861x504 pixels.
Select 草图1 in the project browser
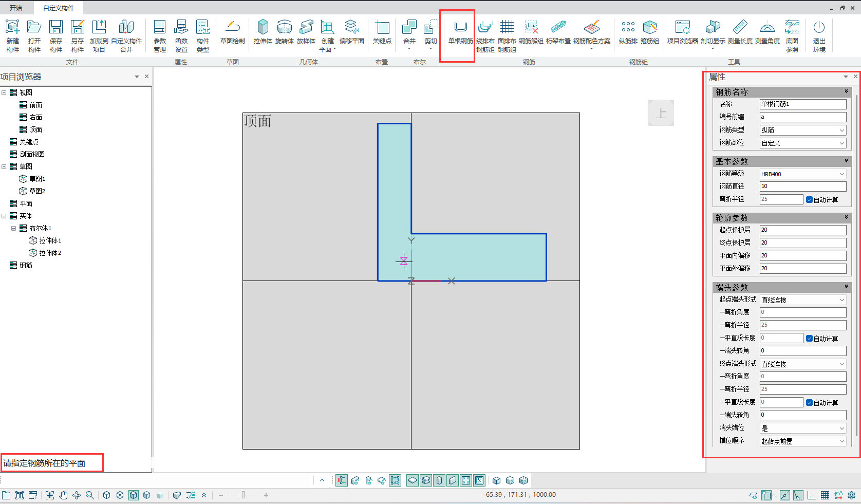pyautogui.click(x=37, y=179)
